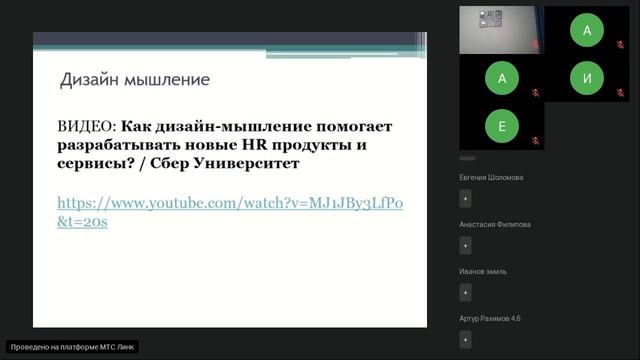Click the muted microphone icon on И tile

[x=620, y=93]
